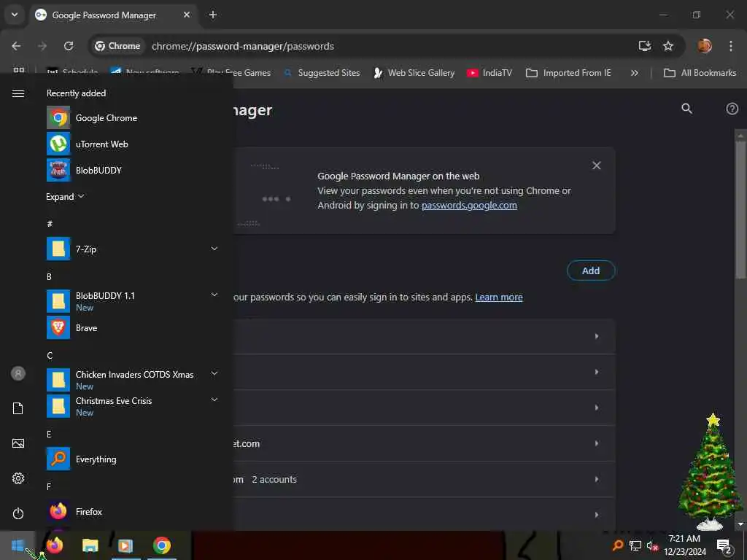Dismiss the Password Manager on the web banner
The height and width of the screenshot is (560, 747).
pyautogui.click(x=596, y=166)
